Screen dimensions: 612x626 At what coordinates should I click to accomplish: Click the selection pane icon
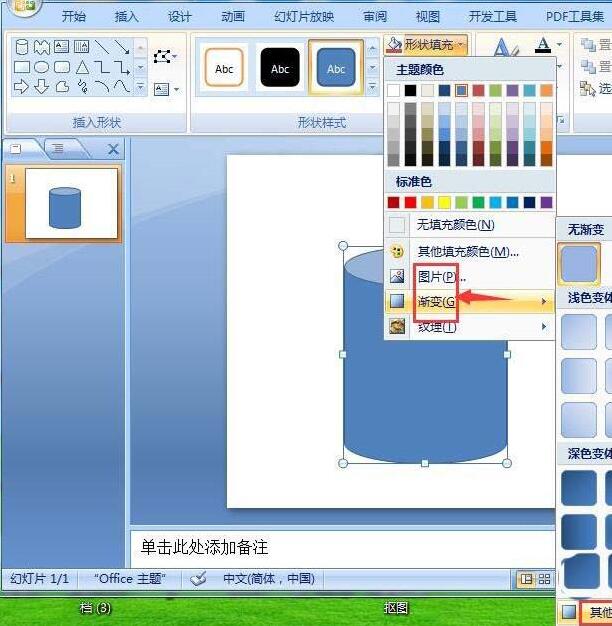tap(588, 88)
